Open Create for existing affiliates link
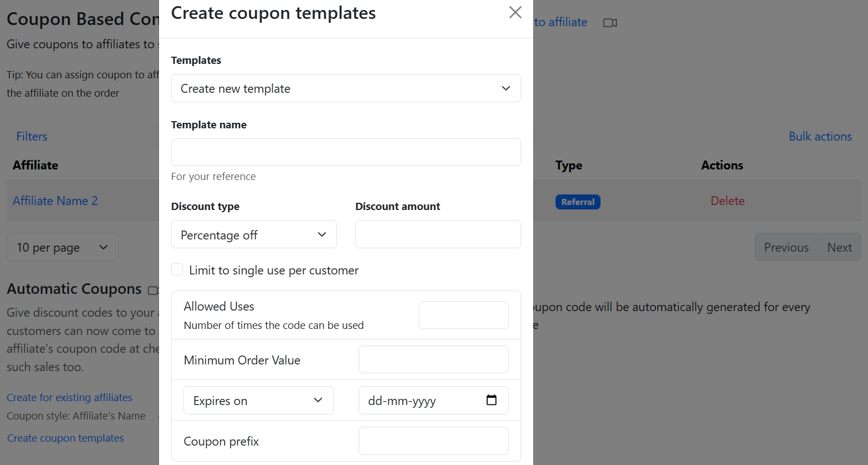Screen dimensions: 868x465 [x=70, y=398]
